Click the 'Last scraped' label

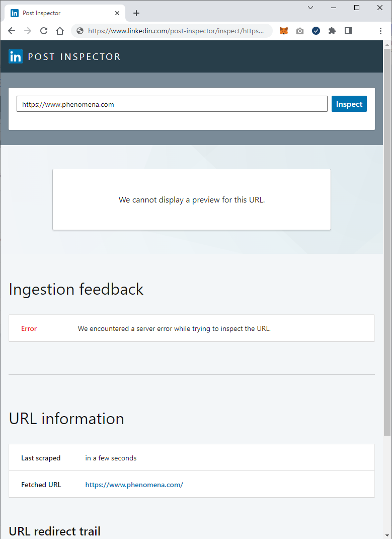tap(41, 458)
